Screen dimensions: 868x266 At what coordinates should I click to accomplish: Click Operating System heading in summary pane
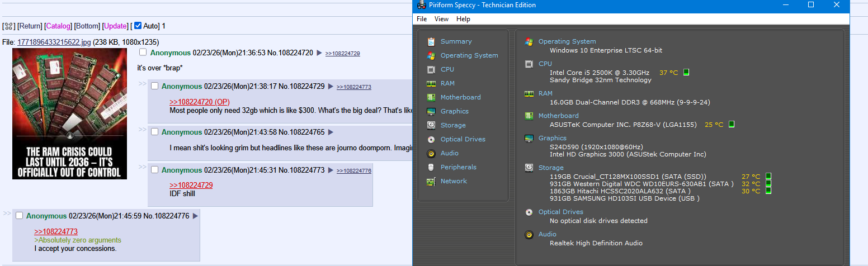pos(567,41)
